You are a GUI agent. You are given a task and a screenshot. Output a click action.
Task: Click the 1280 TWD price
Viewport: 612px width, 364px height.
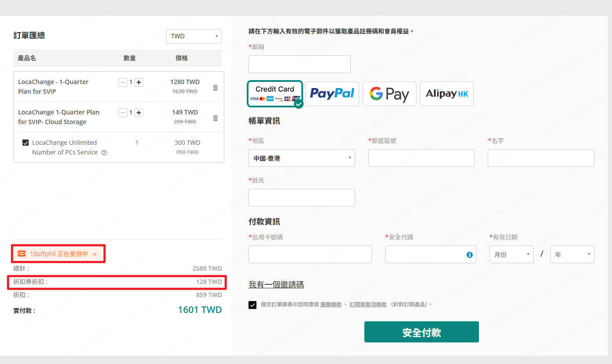[x=185, y=82]
